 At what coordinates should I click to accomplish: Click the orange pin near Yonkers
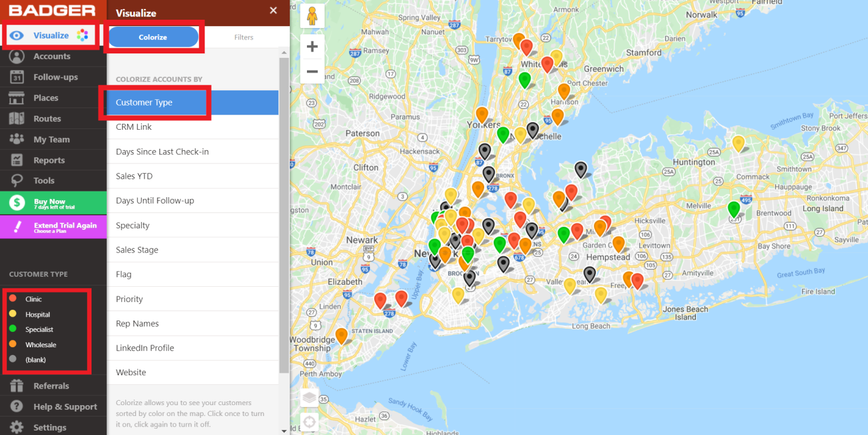[x=482, y=114]
